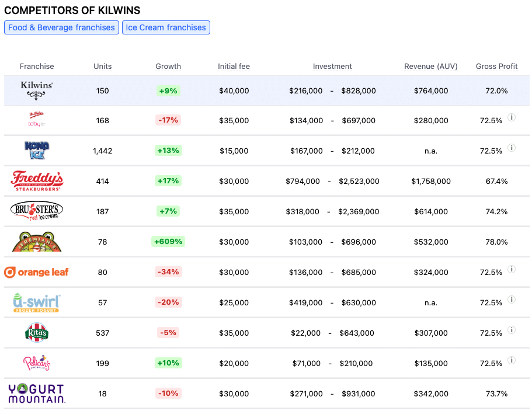Image resolution: width=532 pixels, height=418 pixels.
Task: Click the 78.0% gross profit value
Action: click(497, 242)
